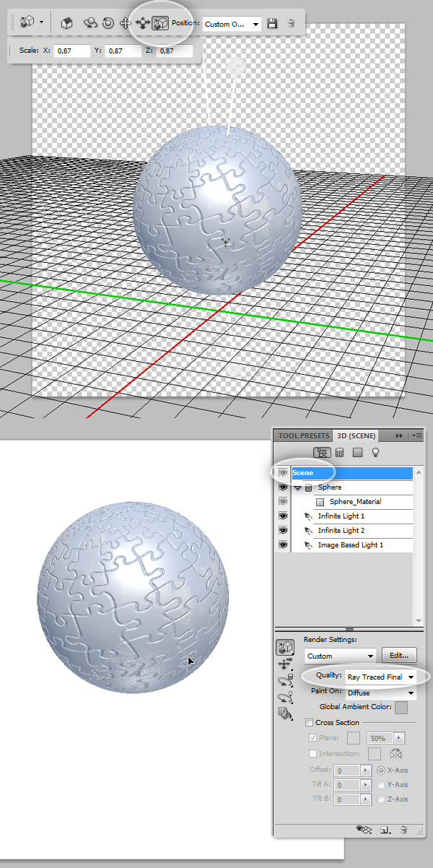The image size is (433, 868).
Task: Click the Scale X value field
Action: 71,51
